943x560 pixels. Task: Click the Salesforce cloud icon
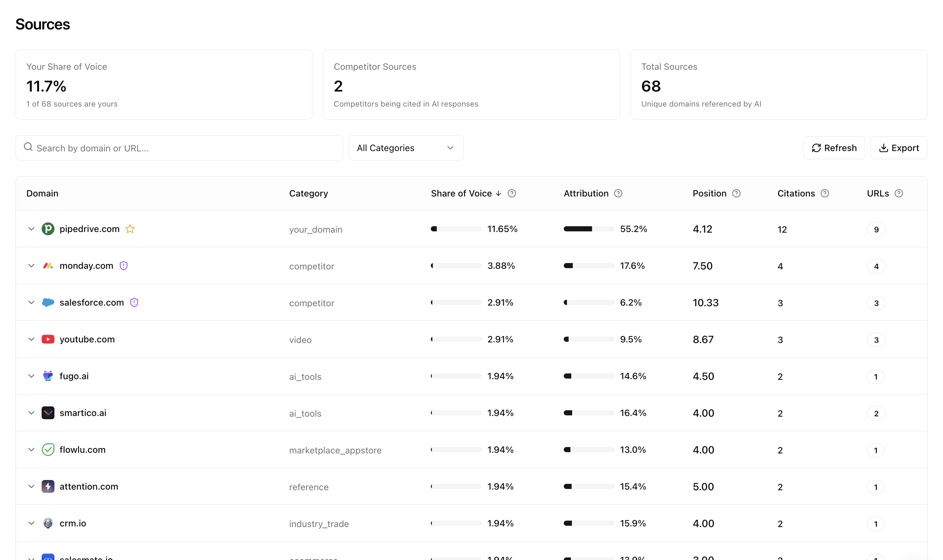(x=48, y=302)
